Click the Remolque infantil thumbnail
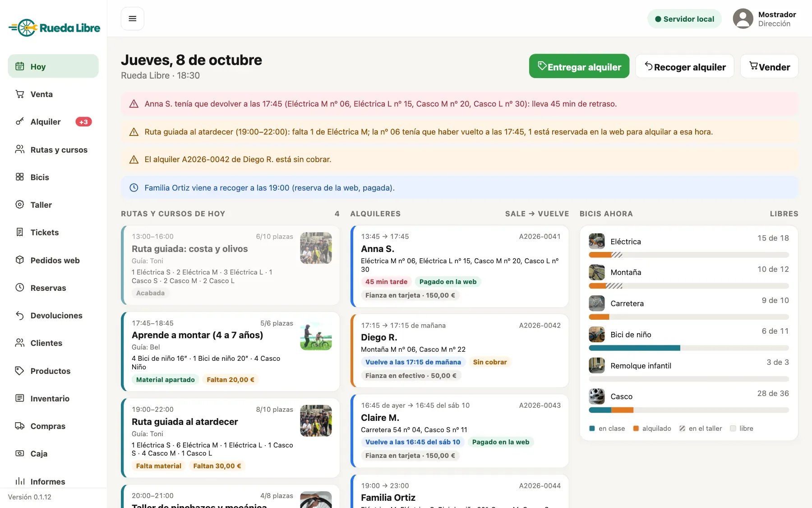 (597, 365)
